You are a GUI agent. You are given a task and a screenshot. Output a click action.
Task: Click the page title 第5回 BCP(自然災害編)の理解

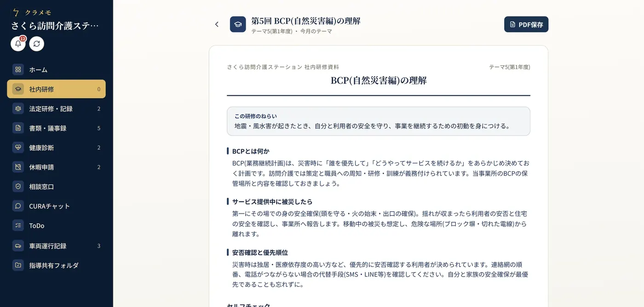click(x=306, y=21)
